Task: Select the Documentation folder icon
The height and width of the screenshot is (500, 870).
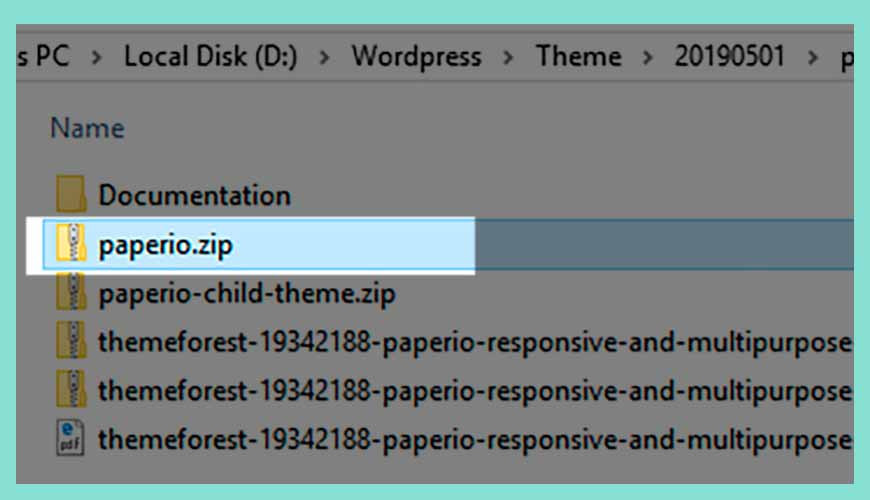Action: (71, 194)
